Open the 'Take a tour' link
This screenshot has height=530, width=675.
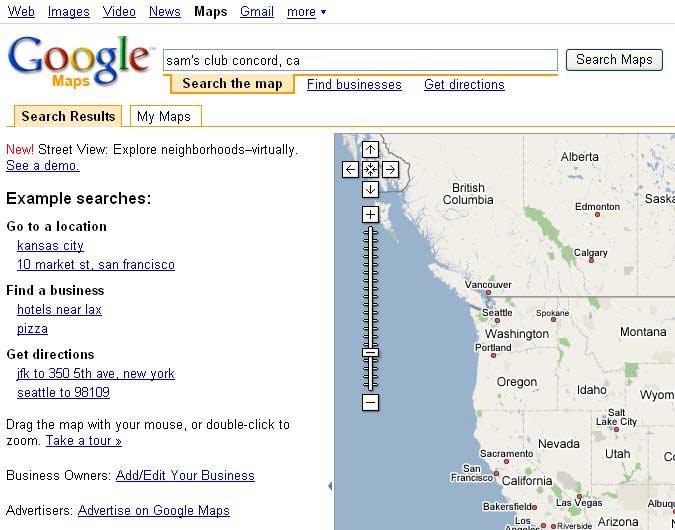pos(83,441)
